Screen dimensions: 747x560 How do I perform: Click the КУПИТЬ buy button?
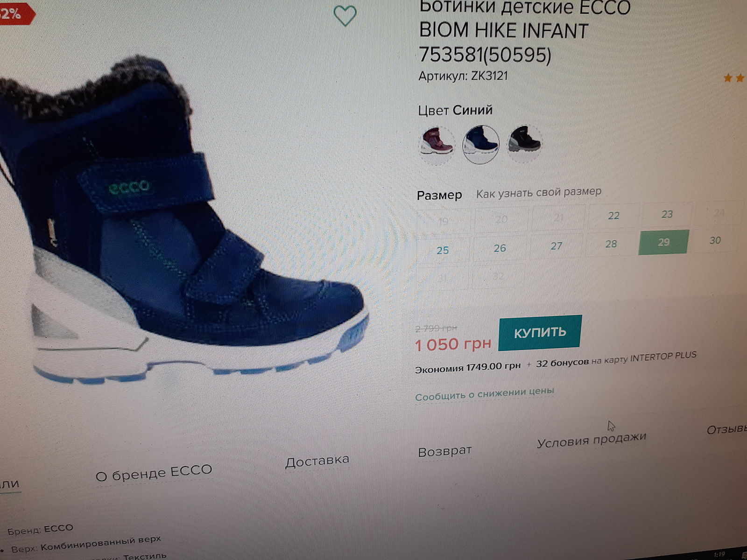pyautogui.click(x=540, y=333)
